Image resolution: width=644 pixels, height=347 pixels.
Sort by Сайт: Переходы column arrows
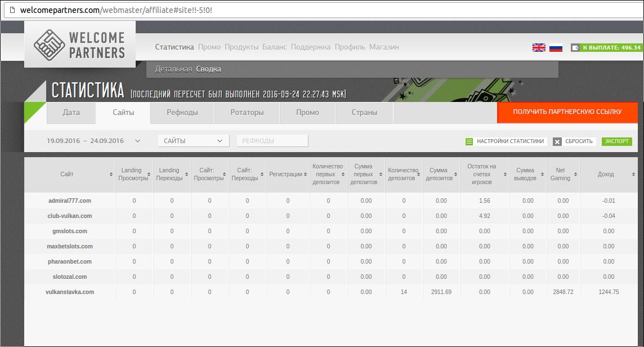click(262, 174)
